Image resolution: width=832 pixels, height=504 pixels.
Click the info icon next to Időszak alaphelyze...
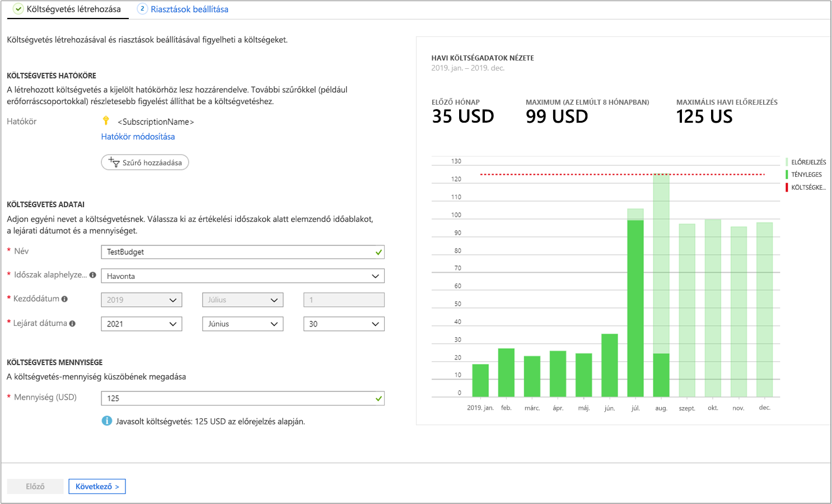93,275
